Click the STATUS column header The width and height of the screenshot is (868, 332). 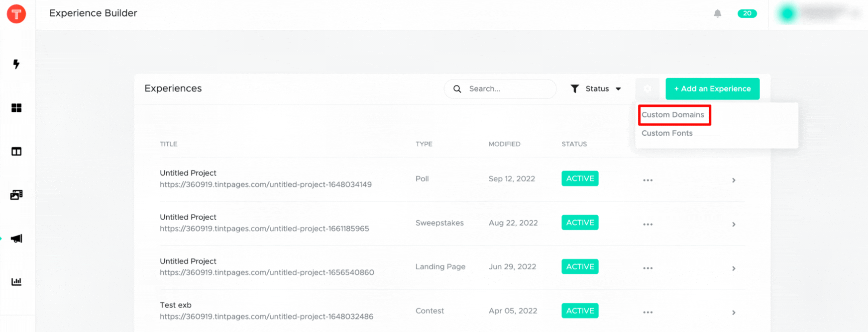pos(574,144)
